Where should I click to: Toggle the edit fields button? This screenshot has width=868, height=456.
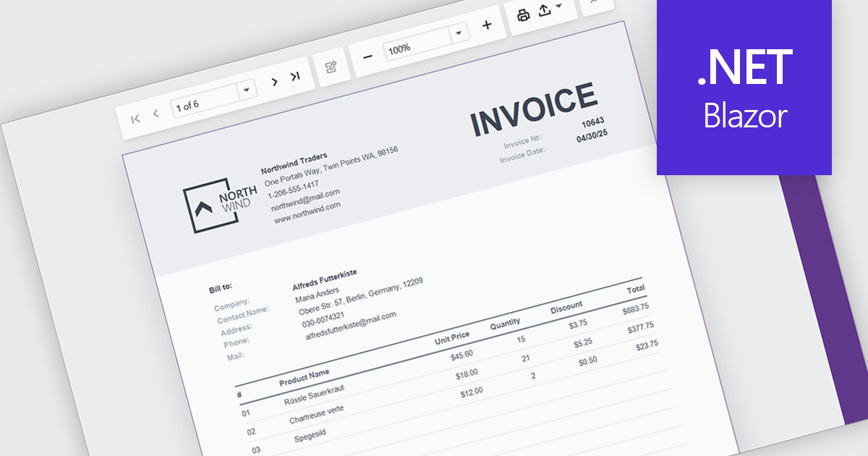331,67
